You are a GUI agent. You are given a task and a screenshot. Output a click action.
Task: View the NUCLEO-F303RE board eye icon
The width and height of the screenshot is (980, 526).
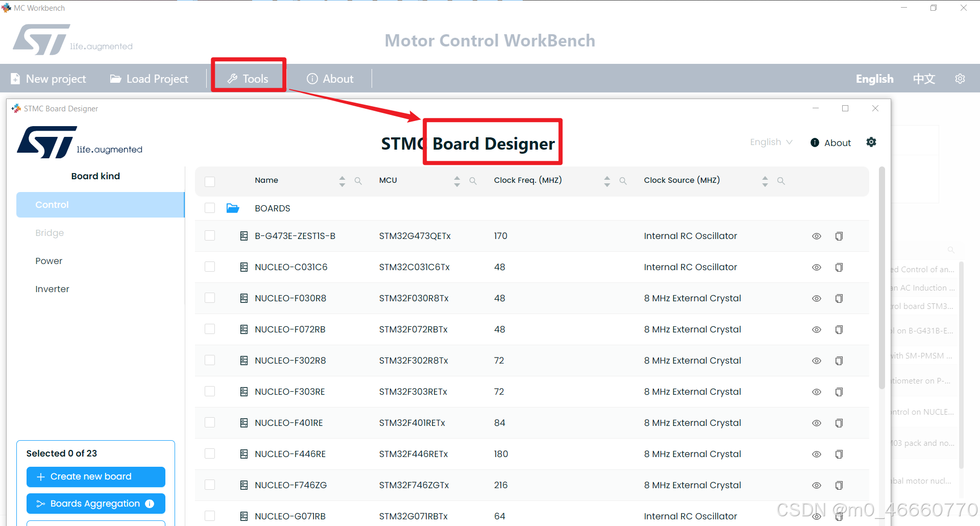point(817,392)
